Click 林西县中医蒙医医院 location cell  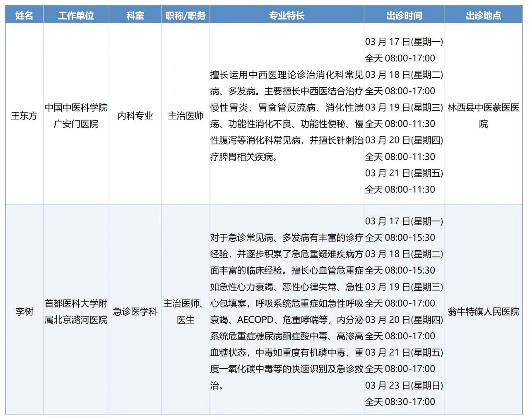tap(484, 115)
